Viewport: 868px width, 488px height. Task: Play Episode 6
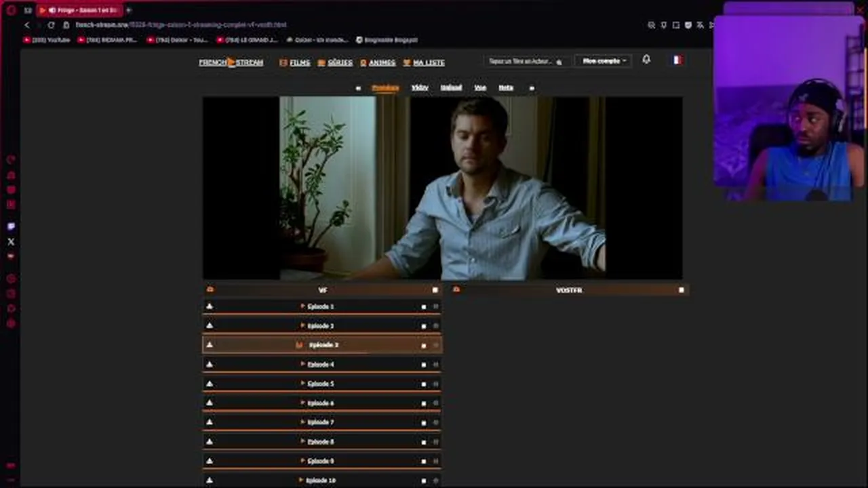322,403
